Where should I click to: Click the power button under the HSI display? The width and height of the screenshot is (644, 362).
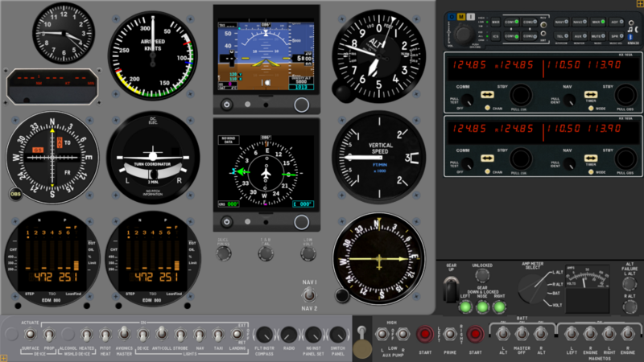(x=226, y=222)
